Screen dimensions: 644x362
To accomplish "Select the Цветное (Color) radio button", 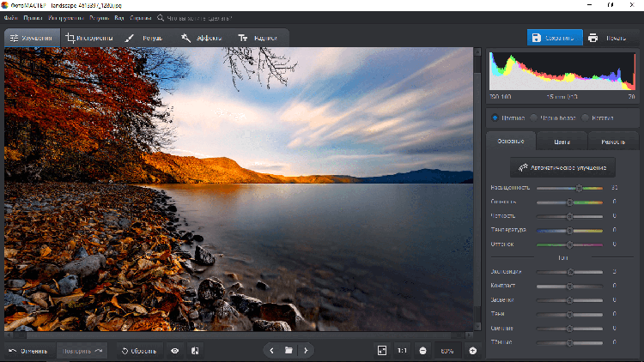I will pos(495,118).
